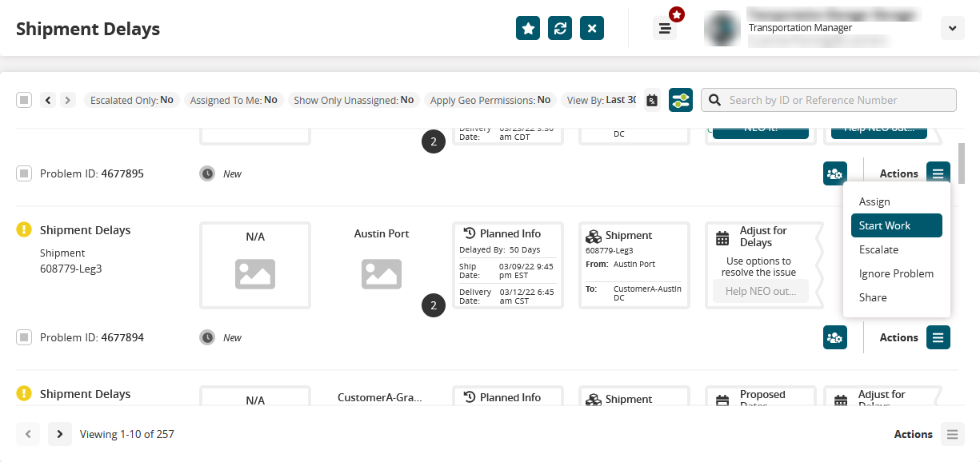Choose Ignore Problem in the actions menu
This screenshot has height=462, width=980.
pos(896,273)
